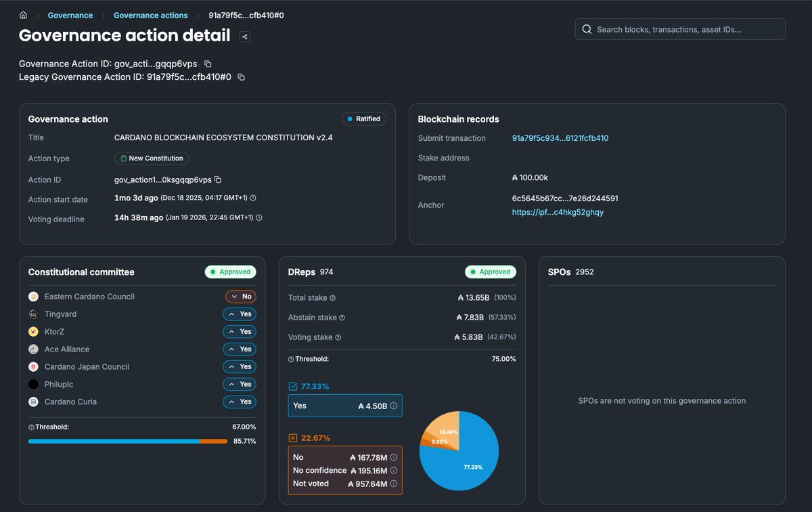
Task: Click Phiuplc avatar icon
Action: 33,384
